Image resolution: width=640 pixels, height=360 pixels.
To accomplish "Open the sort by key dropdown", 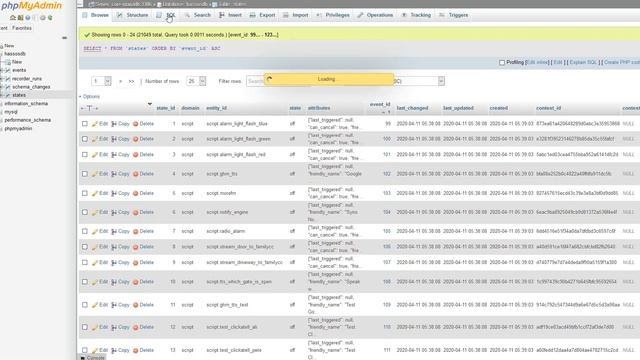I will click(420, 81).
